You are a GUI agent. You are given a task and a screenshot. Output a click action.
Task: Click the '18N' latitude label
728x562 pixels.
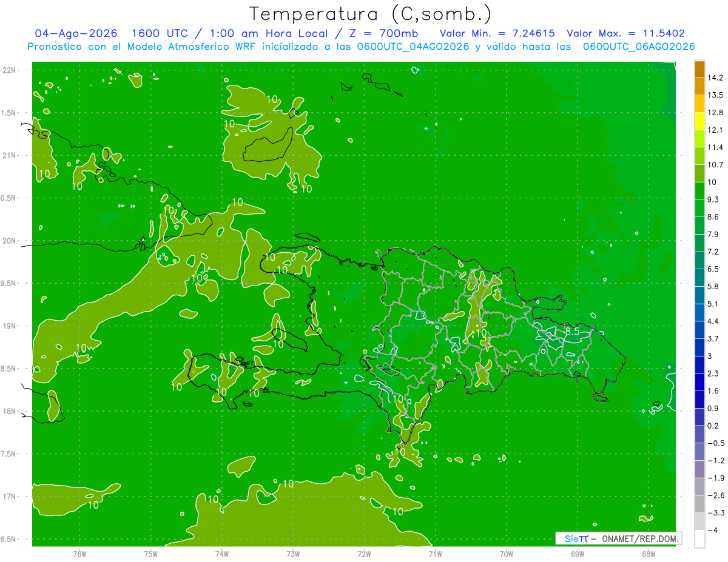coord(10,411)
